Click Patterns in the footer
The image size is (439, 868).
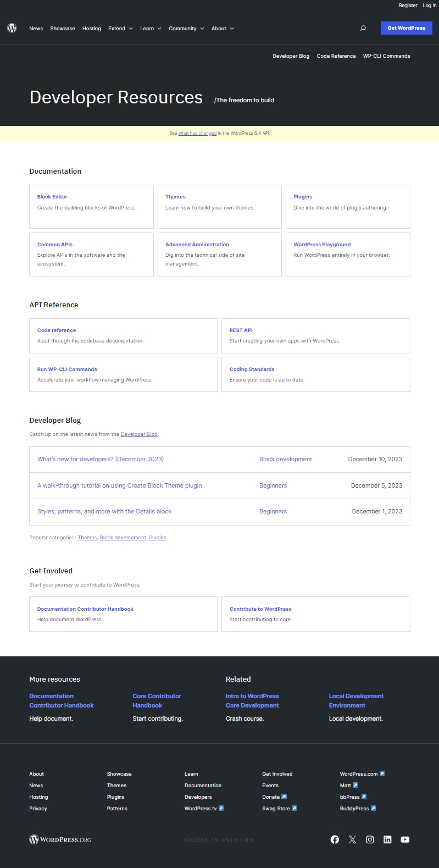(x=117, y=809)
